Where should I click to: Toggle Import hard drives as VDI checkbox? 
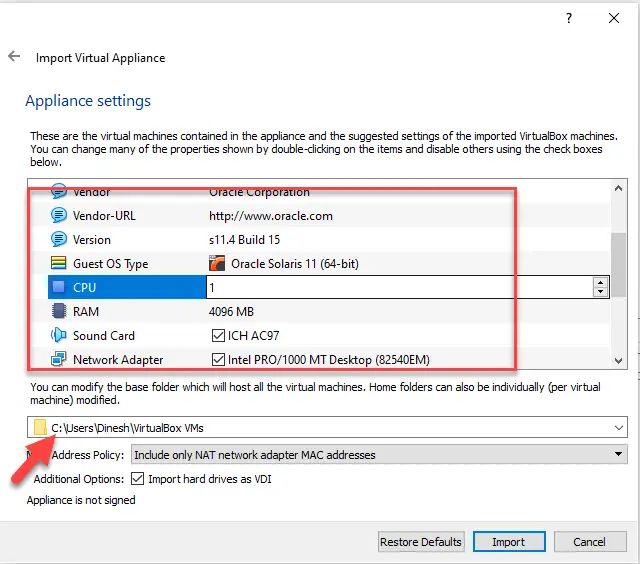coord(138,478)
